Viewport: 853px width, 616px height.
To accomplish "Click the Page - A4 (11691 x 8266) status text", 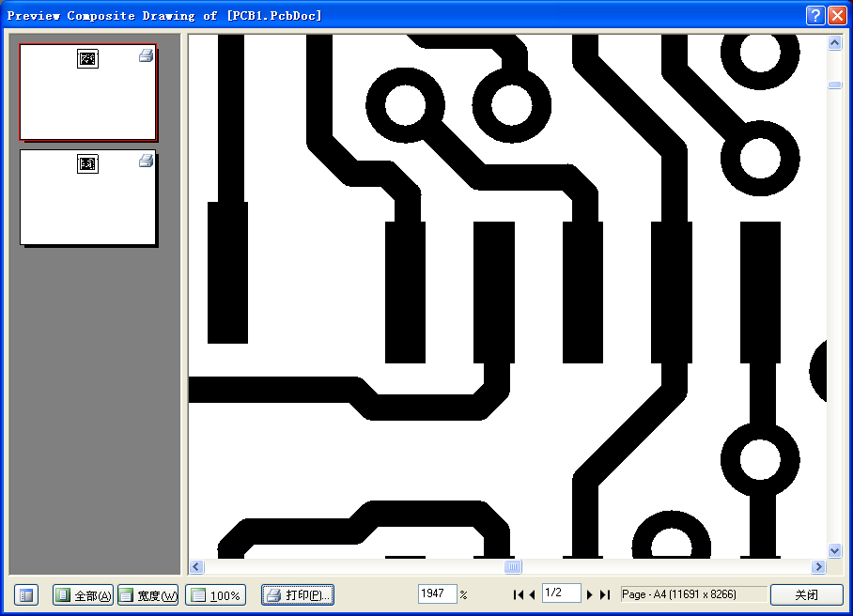I will tap(679, 594).
